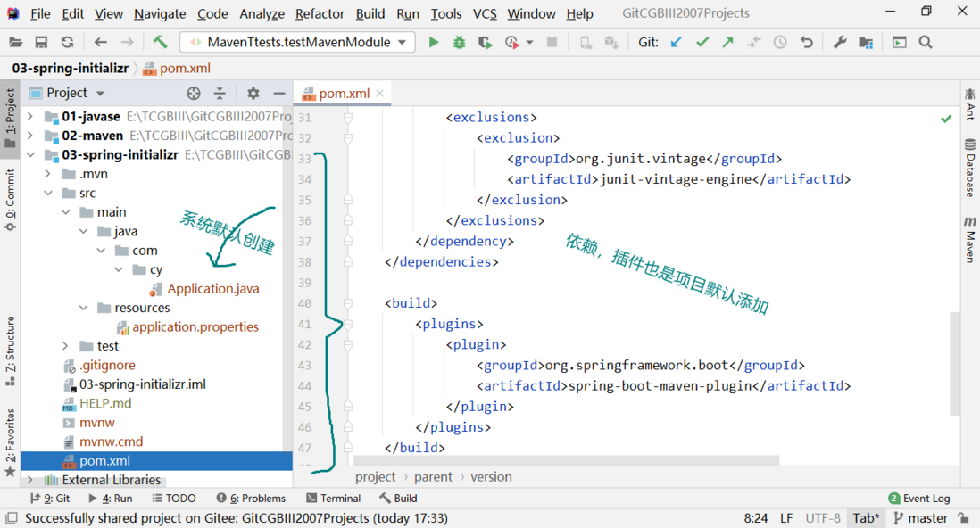Open settings with the wrench icon
The width and height of the screenshot is (980, 528).
(x=839, y=43)
